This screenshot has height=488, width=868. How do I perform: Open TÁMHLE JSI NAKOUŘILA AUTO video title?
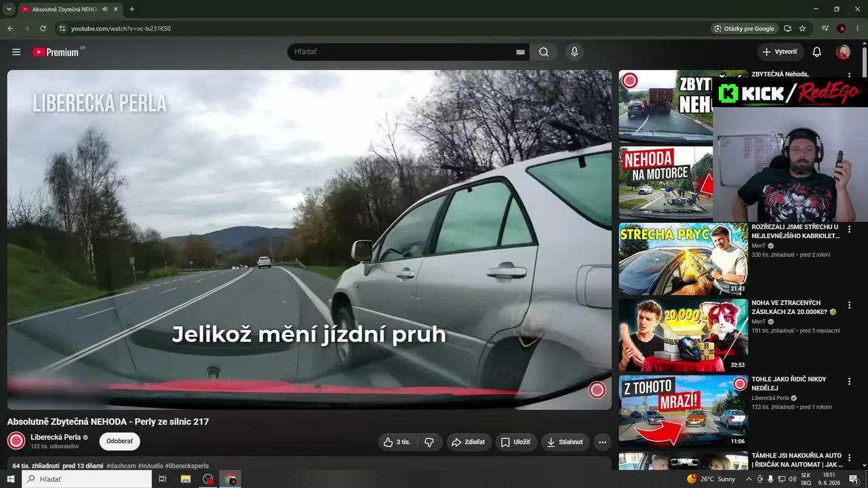coord(797,460)
